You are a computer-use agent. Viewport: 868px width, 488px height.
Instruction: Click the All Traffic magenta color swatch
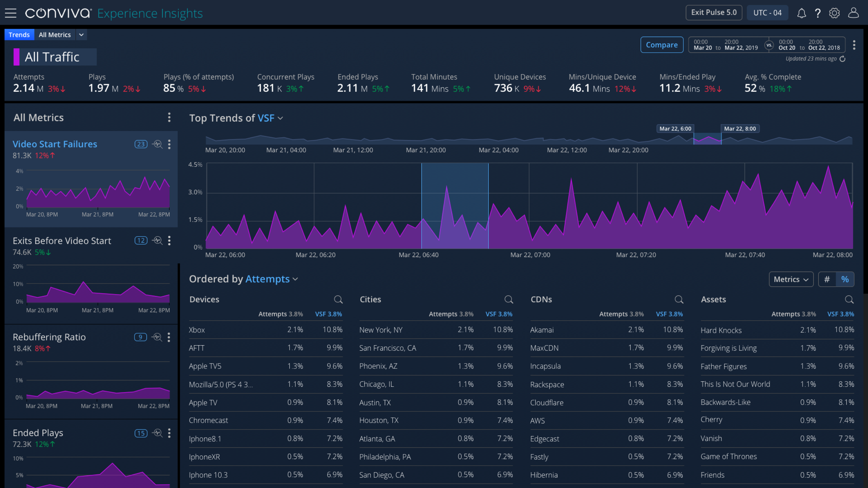point(16,57)
